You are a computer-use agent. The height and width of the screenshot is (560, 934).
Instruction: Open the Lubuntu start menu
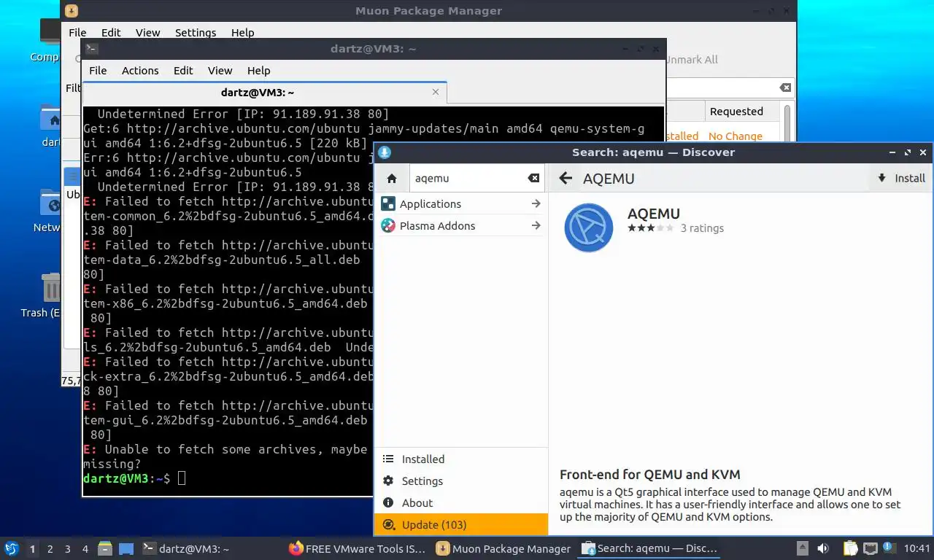(x=12, y=548)
